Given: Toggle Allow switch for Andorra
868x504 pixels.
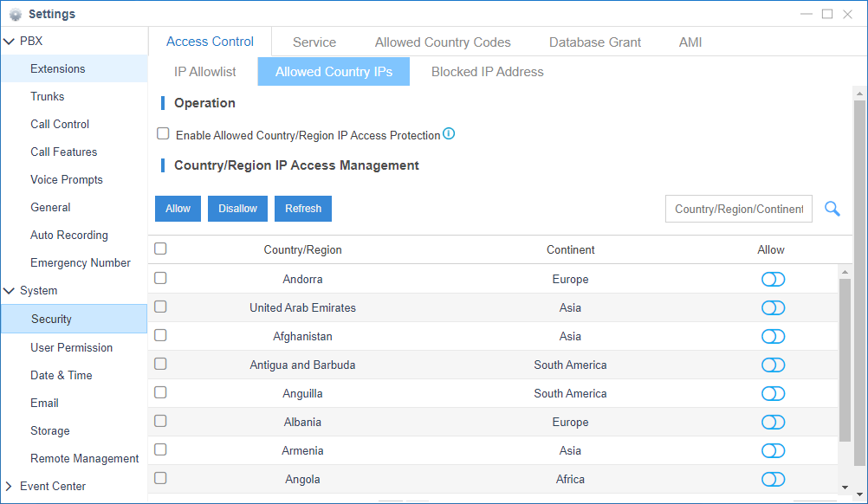Looking at the screenshot, I should click(773, 279).
